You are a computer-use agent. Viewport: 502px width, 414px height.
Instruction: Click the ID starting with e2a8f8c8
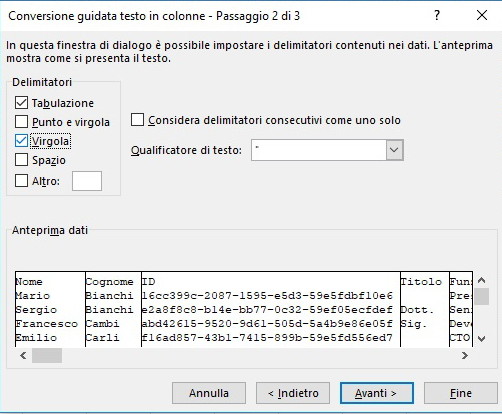tap(267, 310)
